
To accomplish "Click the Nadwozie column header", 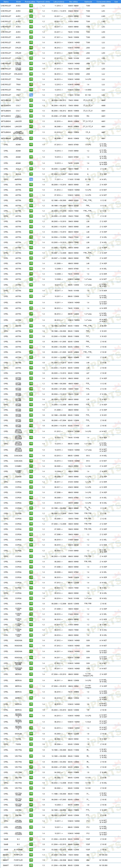I will pos(88,2).
